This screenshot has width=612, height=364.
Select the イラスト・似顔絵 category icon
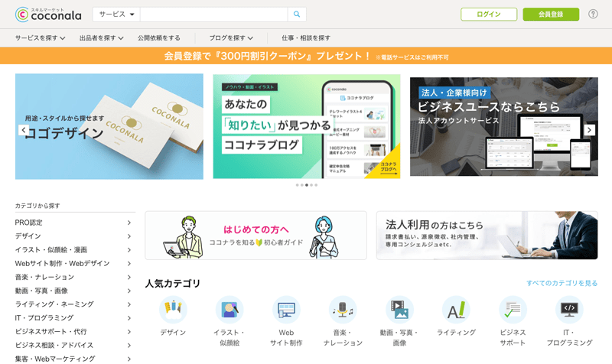pyautogui.click(x=229, y=310)
